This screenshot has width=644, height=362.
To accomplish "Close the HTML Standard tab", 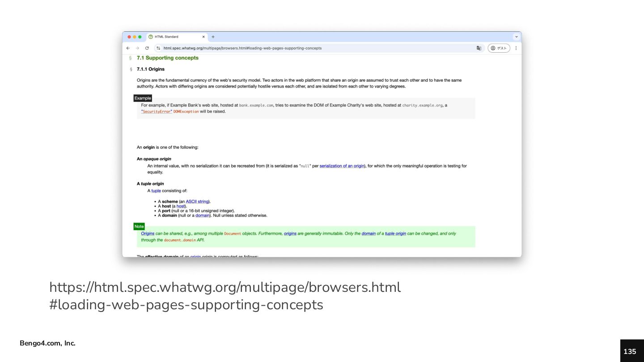I will [x=203, y=37].
